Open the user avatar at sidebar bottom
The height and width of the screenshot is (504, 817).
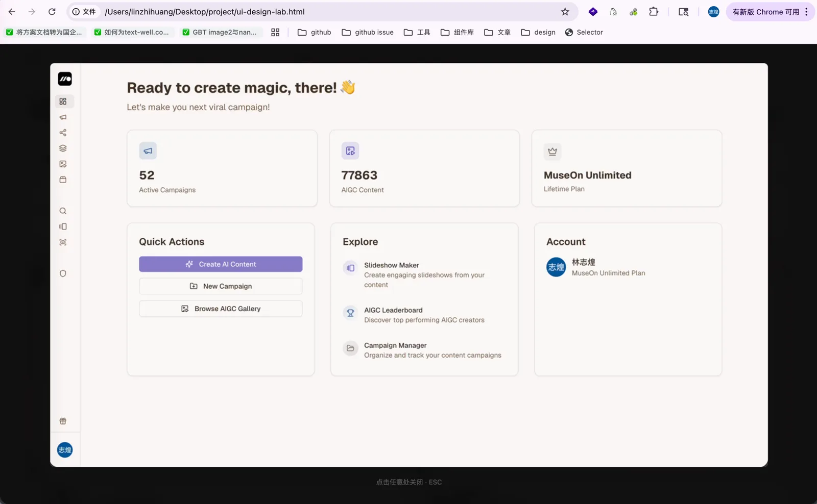coord(65,450)
